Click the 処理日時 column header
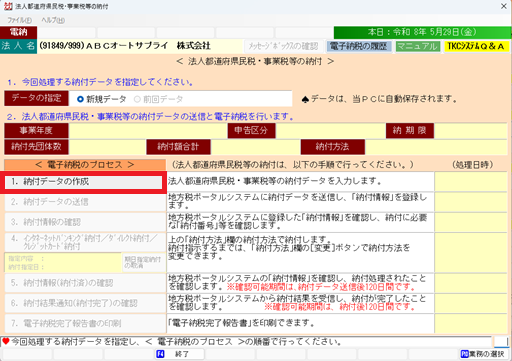 (x=472, y=165)
